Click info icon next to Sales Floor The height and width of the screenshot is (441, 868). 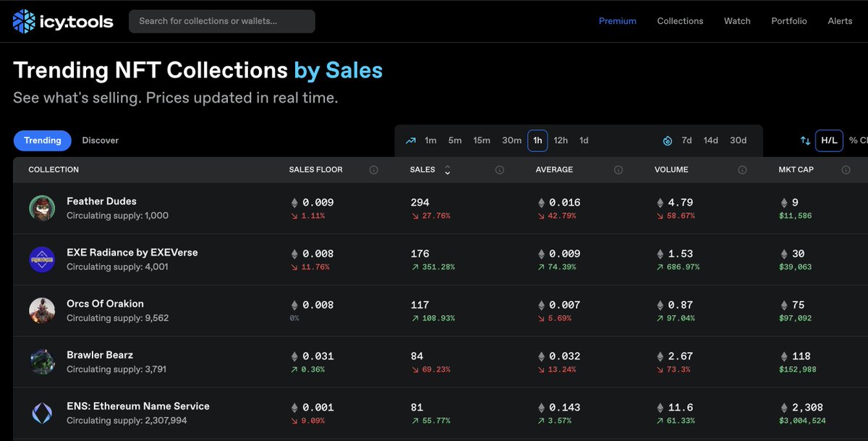[x=374, y=170]
